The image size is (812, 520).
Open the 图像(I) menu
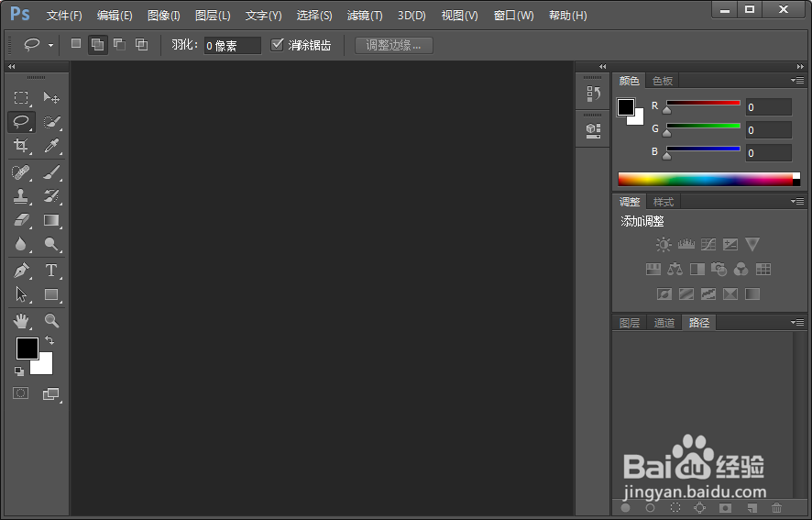pos(164,16)
